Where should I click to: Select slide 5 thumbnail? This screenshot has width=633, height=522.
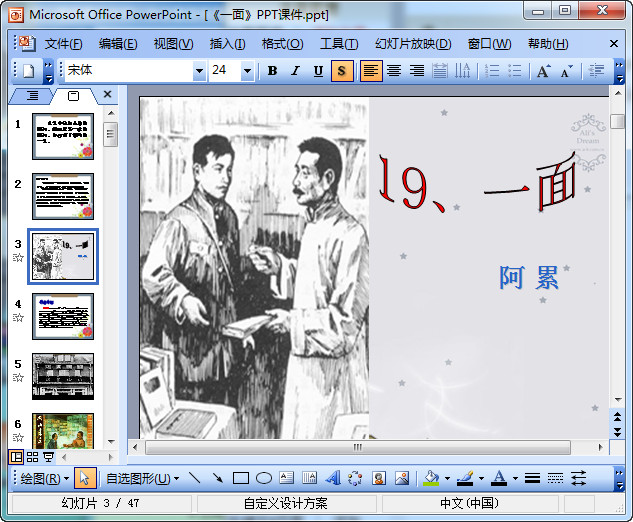(x=63, y=377)
